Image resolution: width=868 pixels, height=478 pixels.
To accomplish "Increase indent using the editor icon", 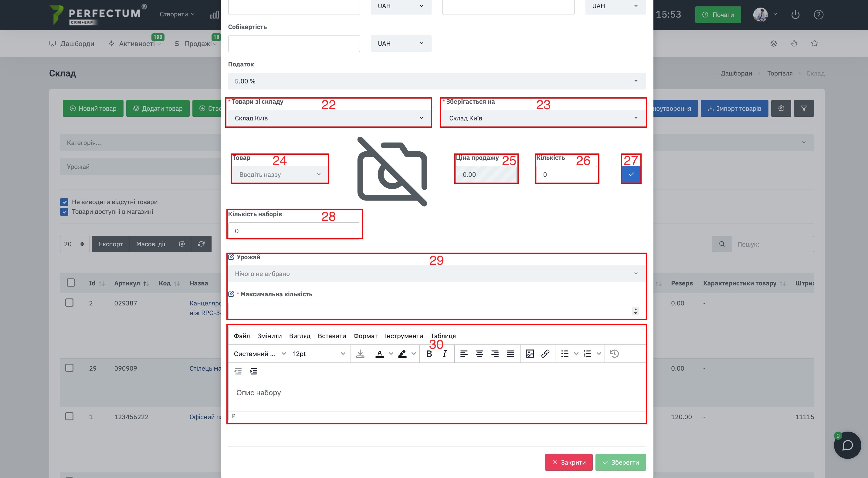I will [x=253, y=371].
